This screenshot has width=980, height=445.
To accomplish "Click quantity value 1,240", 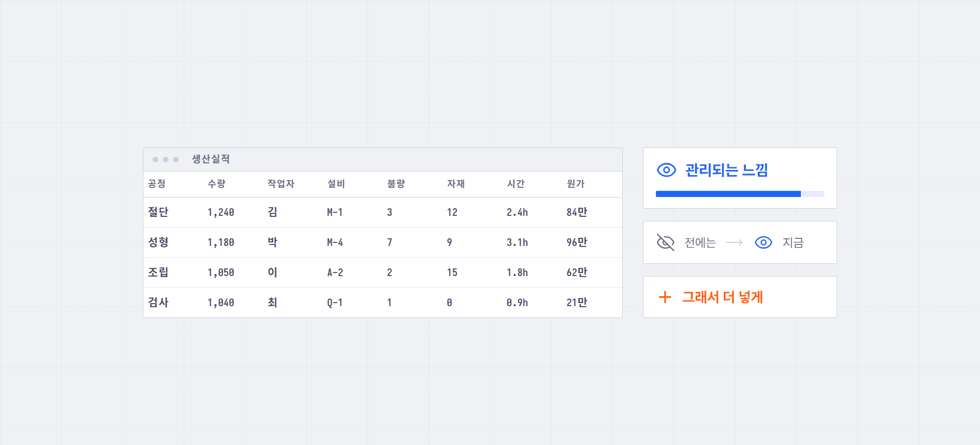I will coord(221,212).
